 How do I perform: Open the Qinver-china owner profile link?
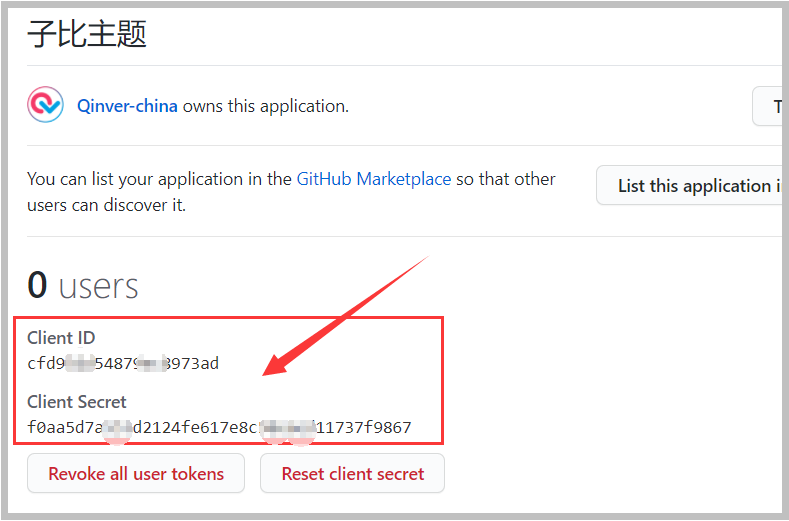pos(127,106)
